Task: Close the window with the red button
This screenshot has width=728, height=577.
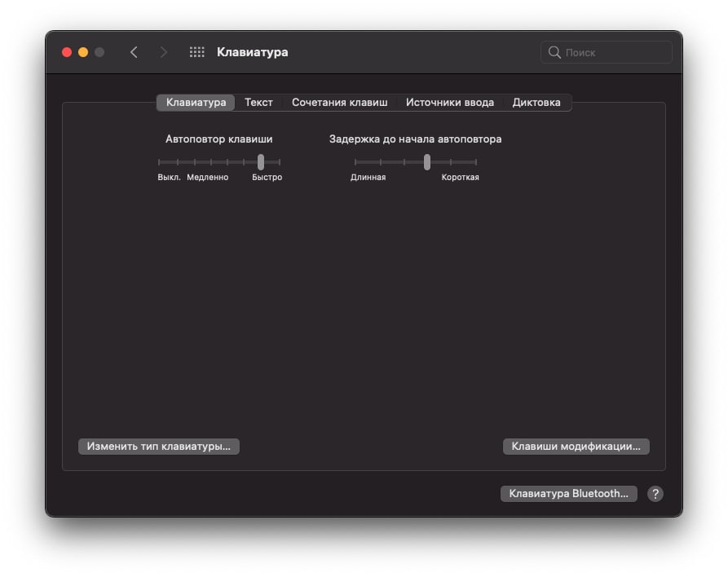Action: tap(67, 52)
